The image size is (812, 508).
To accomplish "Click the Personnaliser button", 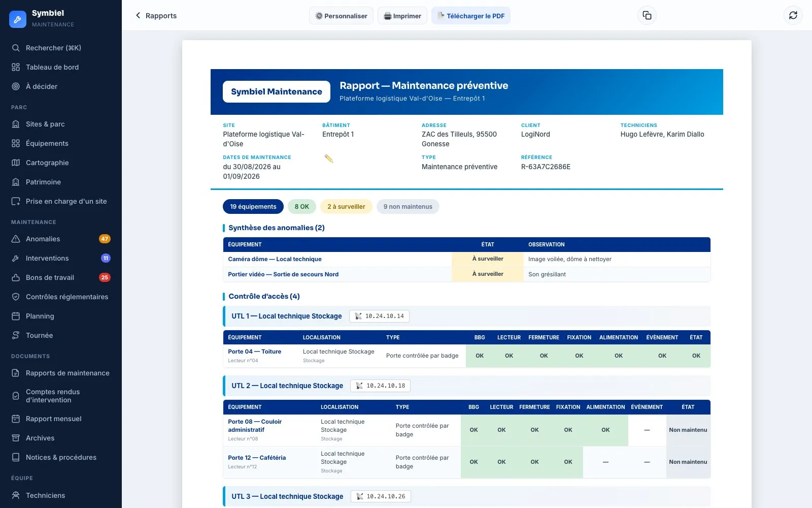I will coord(341,16).
